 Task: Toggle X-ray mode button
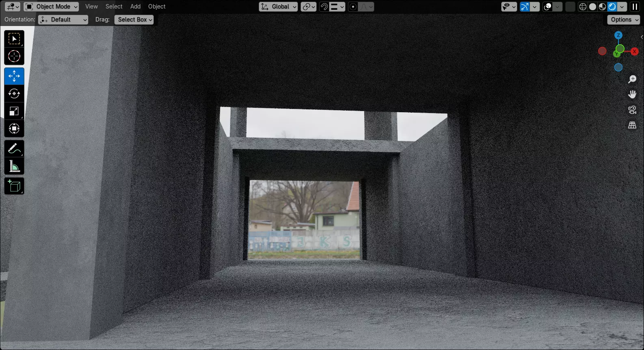point(571,7)
